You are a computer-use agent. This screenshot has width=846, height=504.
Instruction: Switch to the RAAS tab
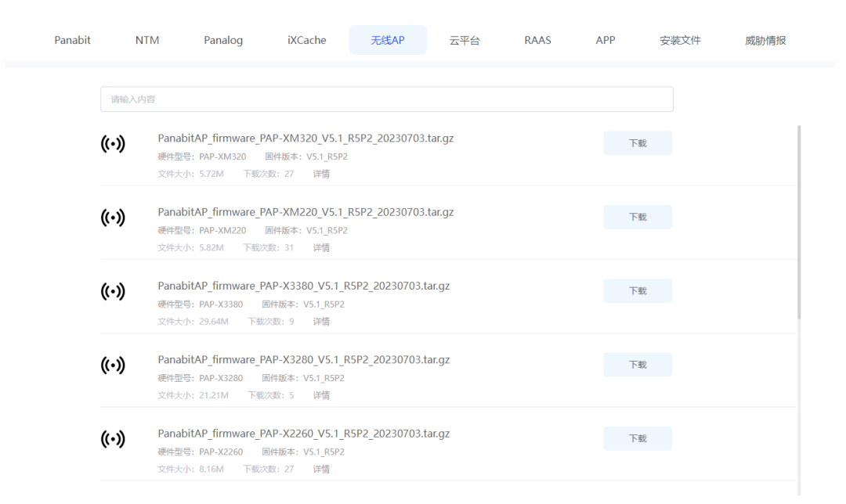pyautogui.click(x=538, y=41)
